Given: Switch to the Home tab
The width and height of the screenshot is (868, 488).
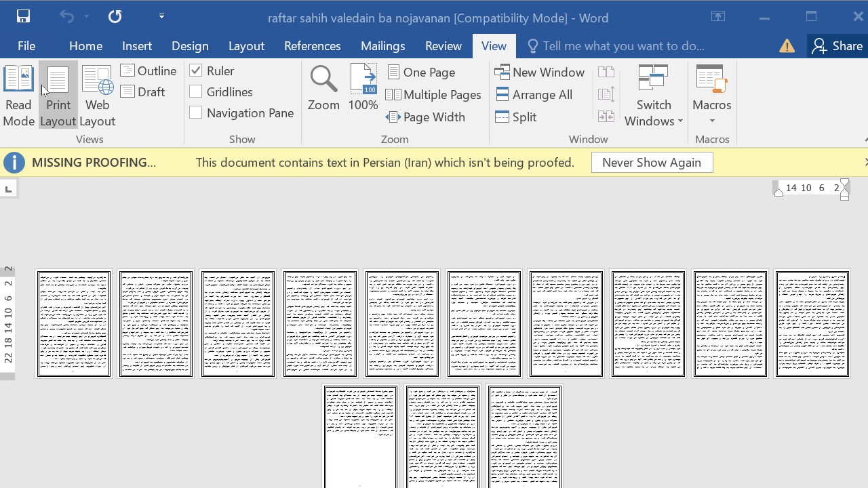Looking at the screenshot, I should click(85, 46).
